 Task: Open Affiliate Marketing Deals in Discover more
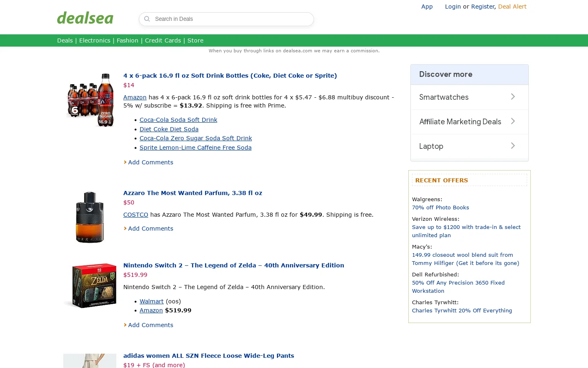[460, 122]
